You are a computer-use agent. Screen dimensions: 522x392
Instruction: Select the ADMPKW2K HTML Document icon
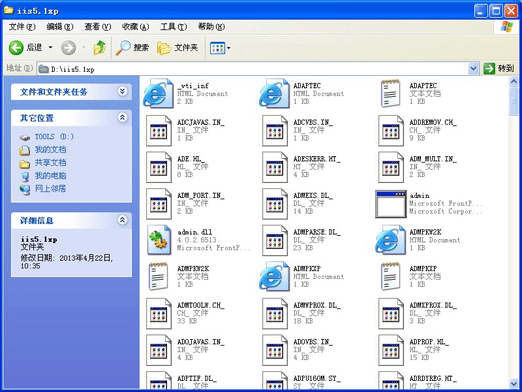[391, 240]
